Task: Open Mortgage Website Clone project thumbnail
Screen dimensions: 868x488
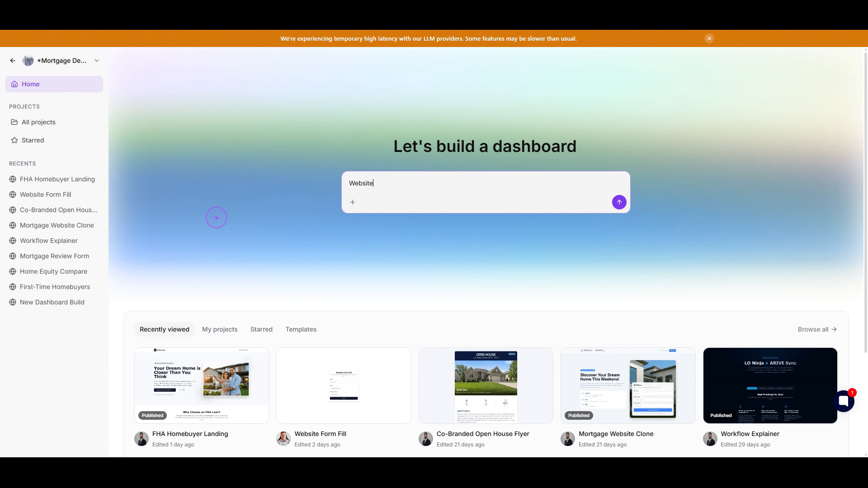Action: (628, 385)
